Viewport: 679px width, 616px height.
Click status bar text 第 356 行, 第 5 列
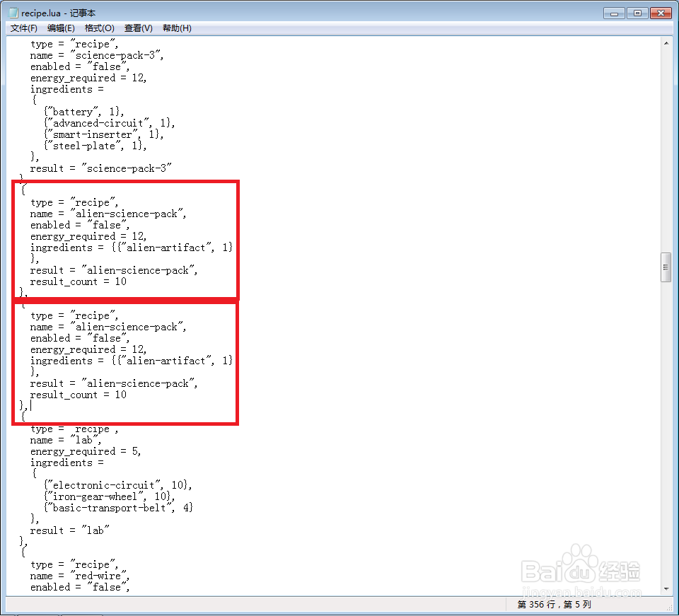(554, 604)
